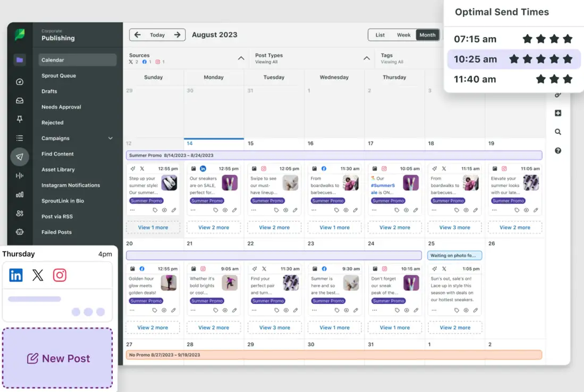Collapse the Post Types filter chevron
The width and height of the screenshot is (584, 392).
click(x=367, y=58)
